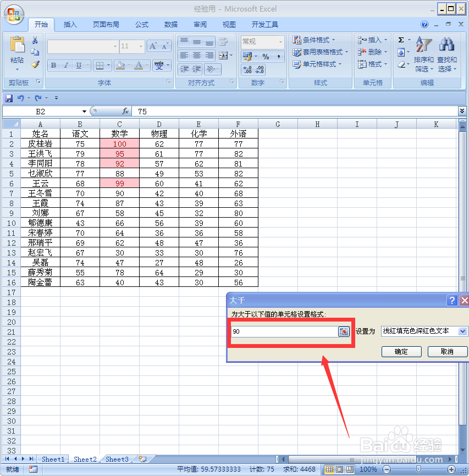Decrease font size with small A
Viewport: 469px width, 476px height.
pyautogui.click(x=165, y=46)
